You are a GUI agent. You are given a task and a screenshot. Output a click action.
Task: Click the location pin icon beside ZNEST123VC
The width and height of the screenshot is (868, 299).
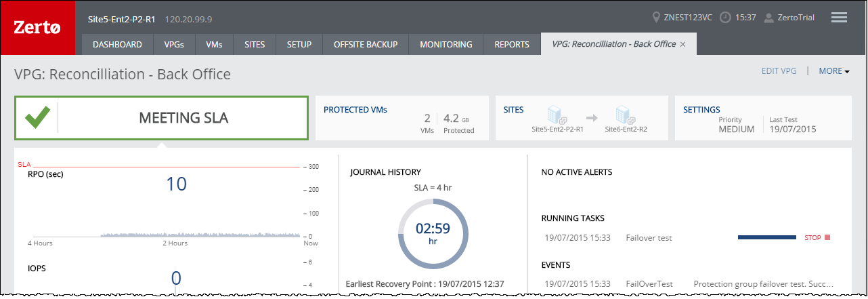click(x=655, y=18)
